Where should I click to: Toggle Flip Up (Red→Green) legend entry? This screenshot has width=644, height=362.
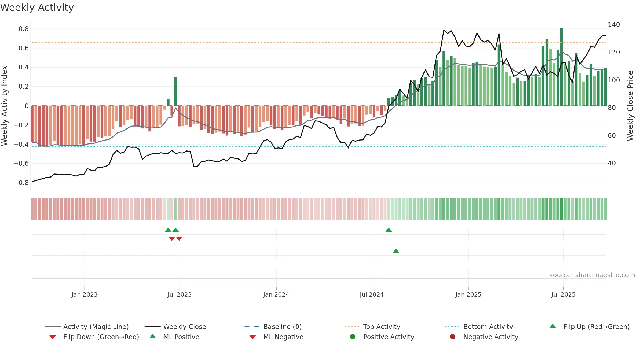[x=589, y=327]
